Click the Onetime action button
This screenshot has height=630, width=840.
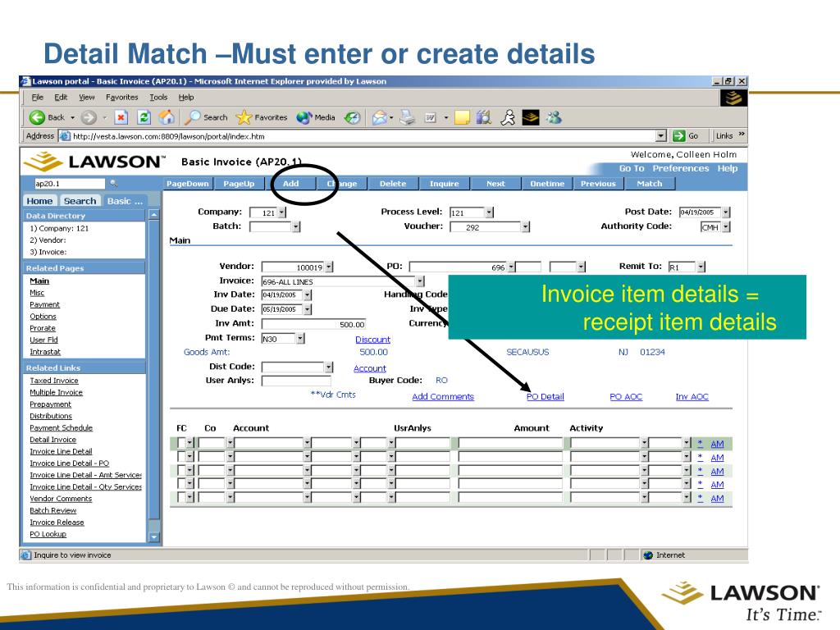click(x=547, y=183)
